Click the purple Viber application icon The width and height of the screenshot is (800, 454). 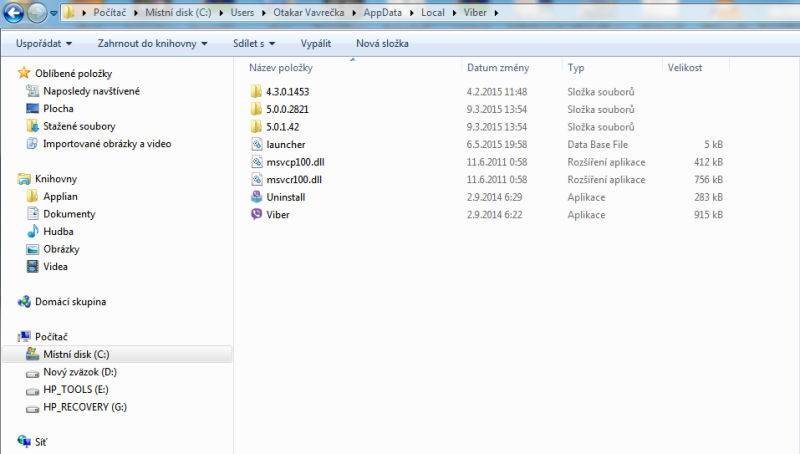pos(257,215)
